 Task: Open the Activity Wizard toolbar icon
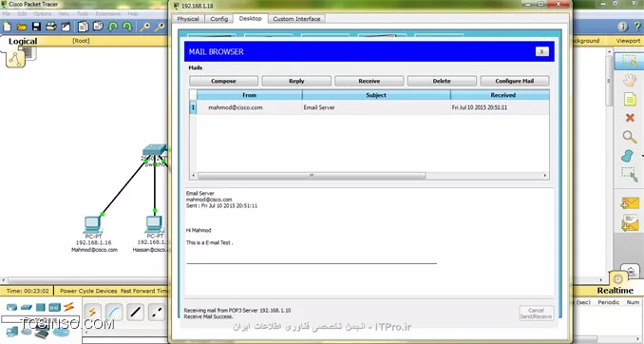(x=66, y=28)
